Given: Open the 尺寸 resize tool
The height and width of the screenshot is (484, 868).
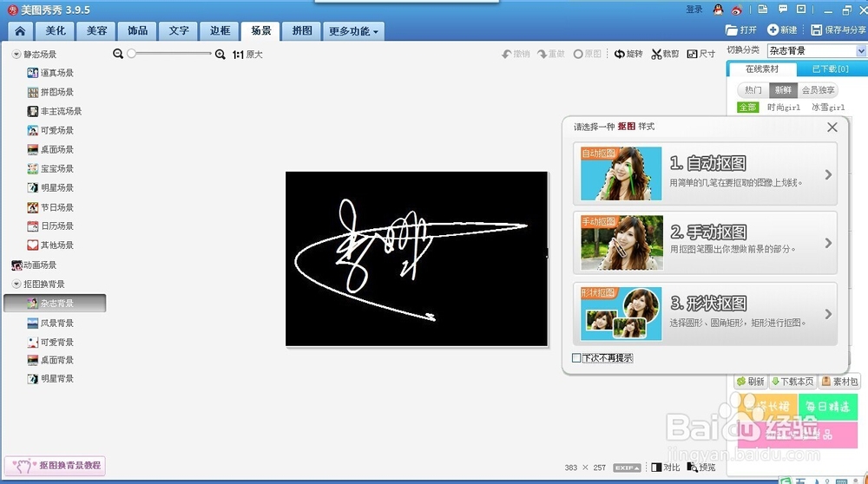Looking at the screenshot, I should coord(700,54).
